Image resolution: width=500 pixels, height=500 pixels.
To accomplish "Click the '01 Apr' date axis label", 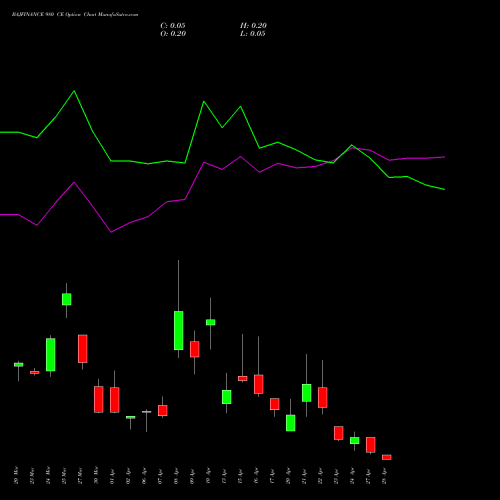I will (x=112, y=476).
